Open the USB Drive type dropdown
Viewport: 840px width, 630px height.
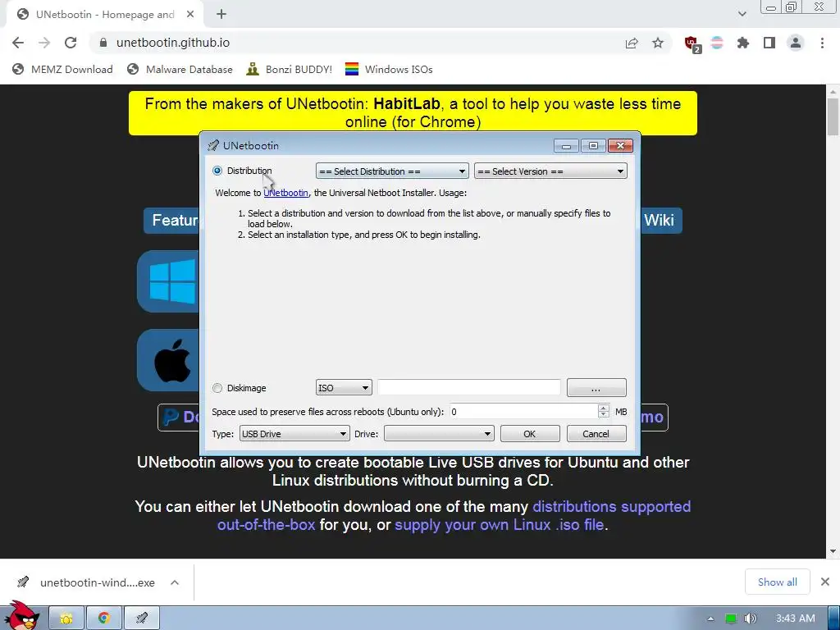(x=294, y=434)
